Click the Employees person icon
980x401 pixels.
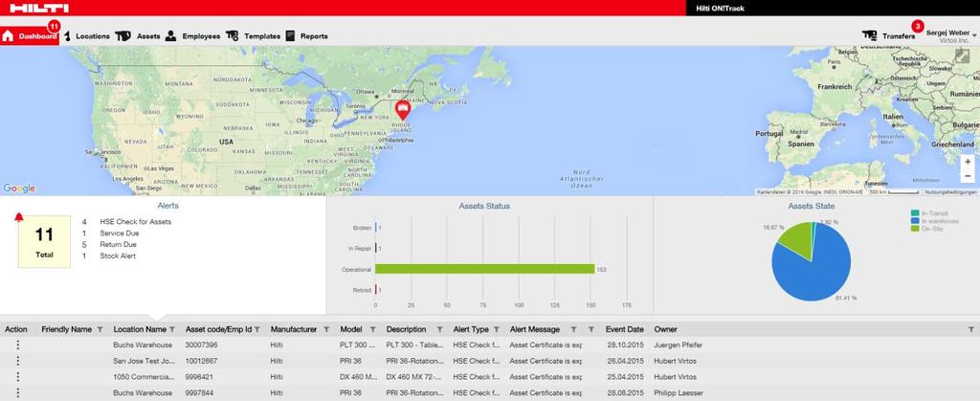[x=170, y=36]
